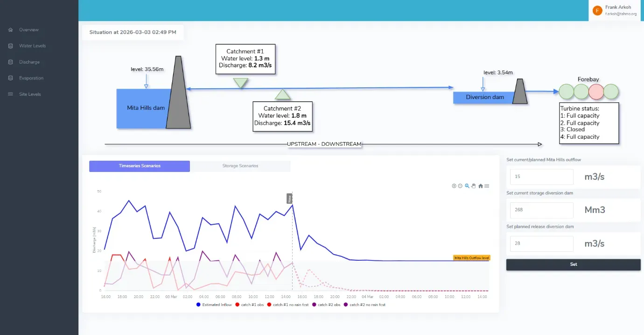Select the magnifier selection zoom tool

click(467, 186)
